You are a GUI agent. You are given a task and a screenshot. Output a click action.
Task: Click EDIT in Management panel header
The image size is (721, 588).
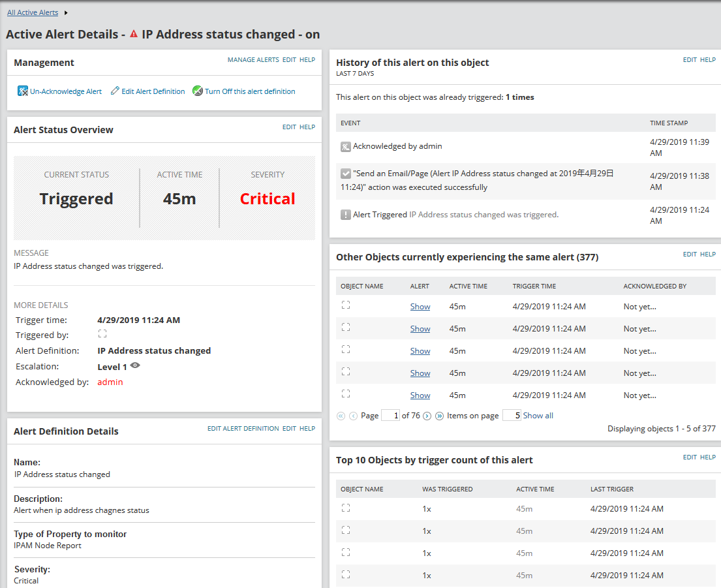tap(289, 60)
